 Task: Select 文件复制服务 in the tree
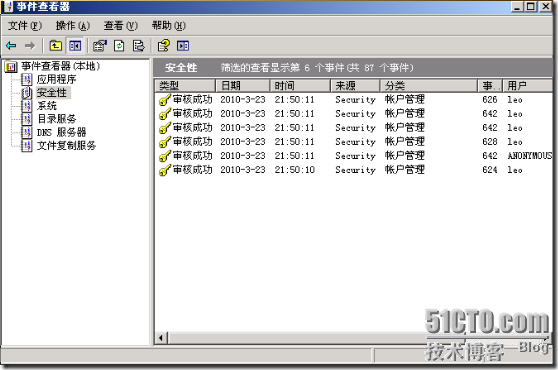click(66, 146)
